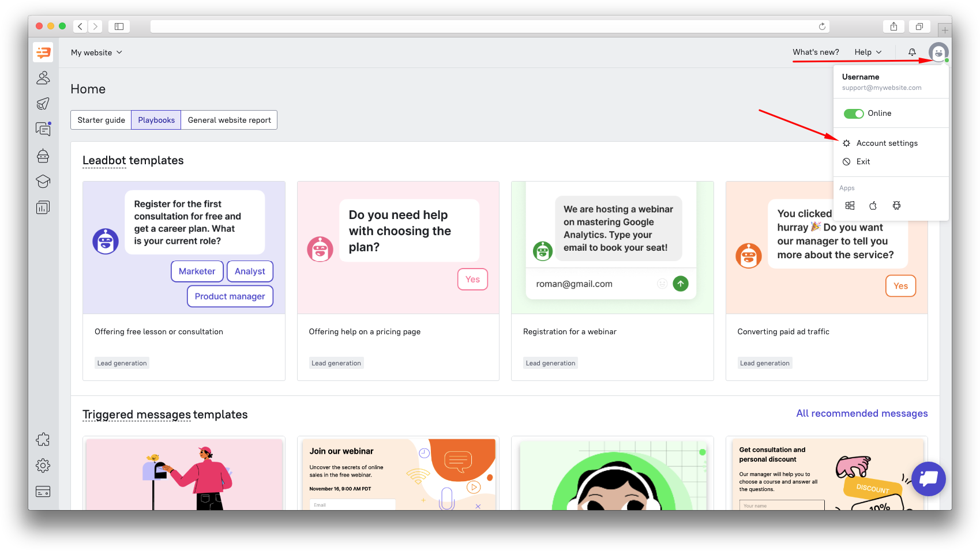Click the user avatar profile menu
This screenshot has width=980, height=551.
coord(938,52)
